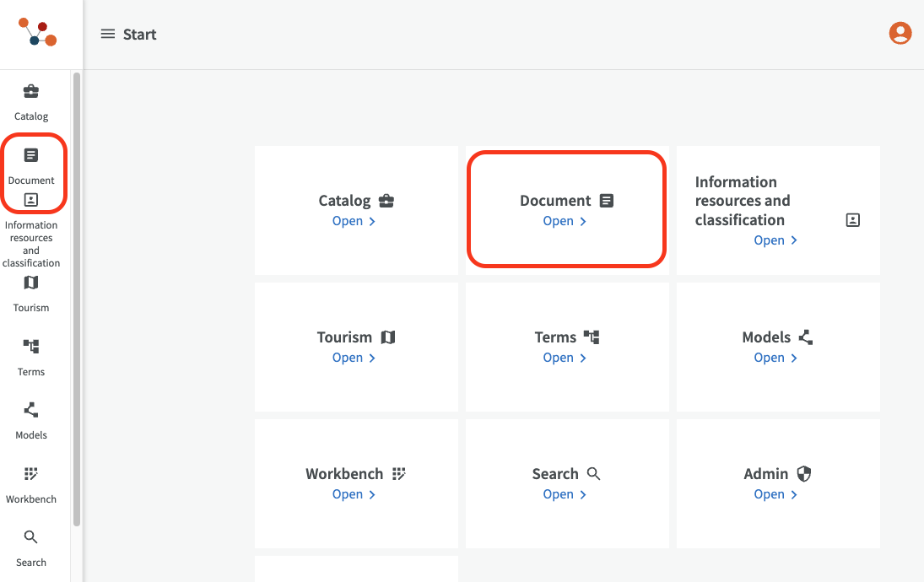Click the Open link under Catalog card
The height and width of the screenshot is (582, 924).
click(x=354, y=221)
